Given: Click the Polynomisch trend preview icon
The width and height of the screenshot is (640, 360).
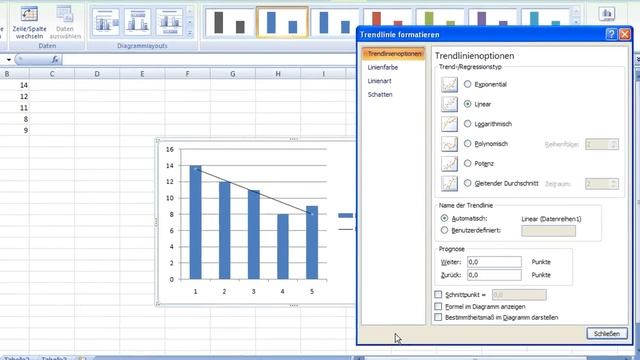Looking at the screenshot, I should pos(449,144).
